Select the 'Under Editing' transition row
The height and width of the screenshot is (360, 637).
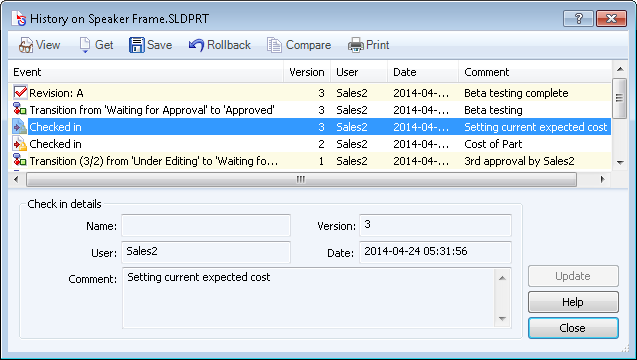(x=310, y=161)
